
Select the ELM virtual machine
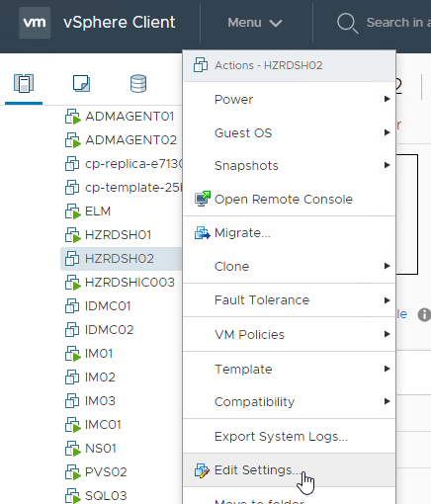[x=98, y=211]
